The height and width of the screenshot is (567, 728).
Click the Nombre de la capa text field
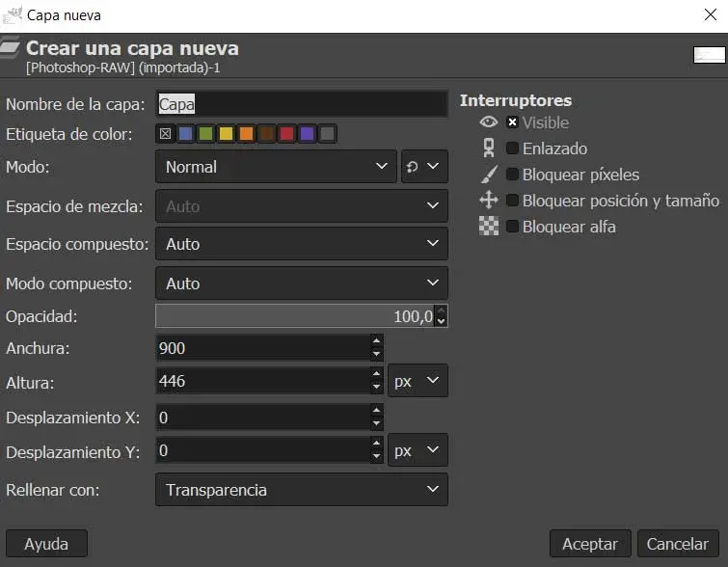(x=301, y=104)
